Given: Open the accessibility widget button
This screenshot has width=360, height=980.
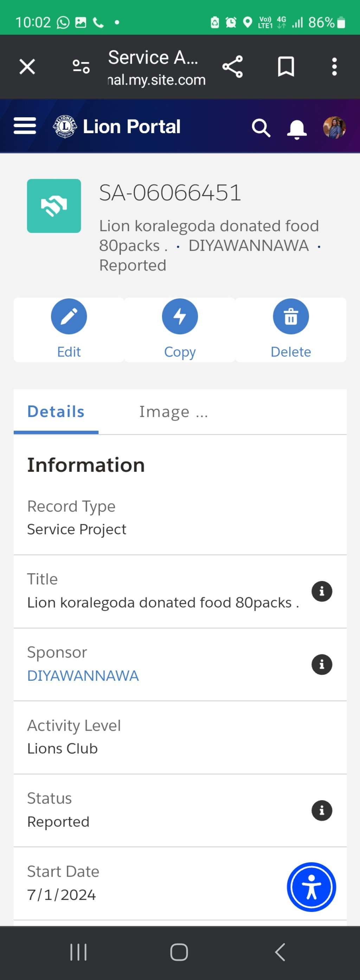Looking at the screenshot, I should [x=311, y=887].
